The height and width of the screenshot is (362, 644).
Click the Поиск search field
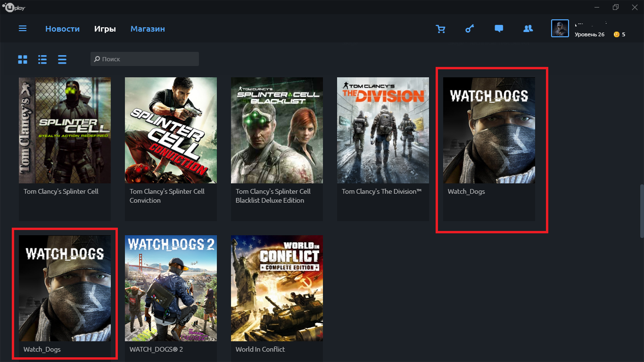[145, 59]
